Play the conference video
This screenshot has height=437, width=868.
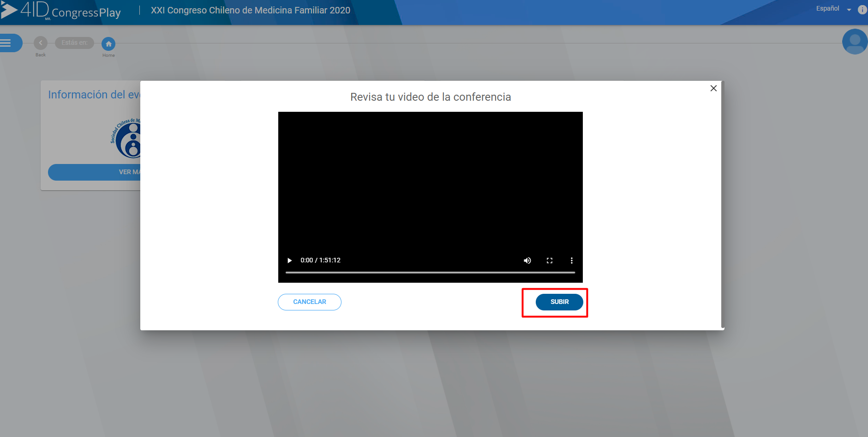(x=289, y=261)
